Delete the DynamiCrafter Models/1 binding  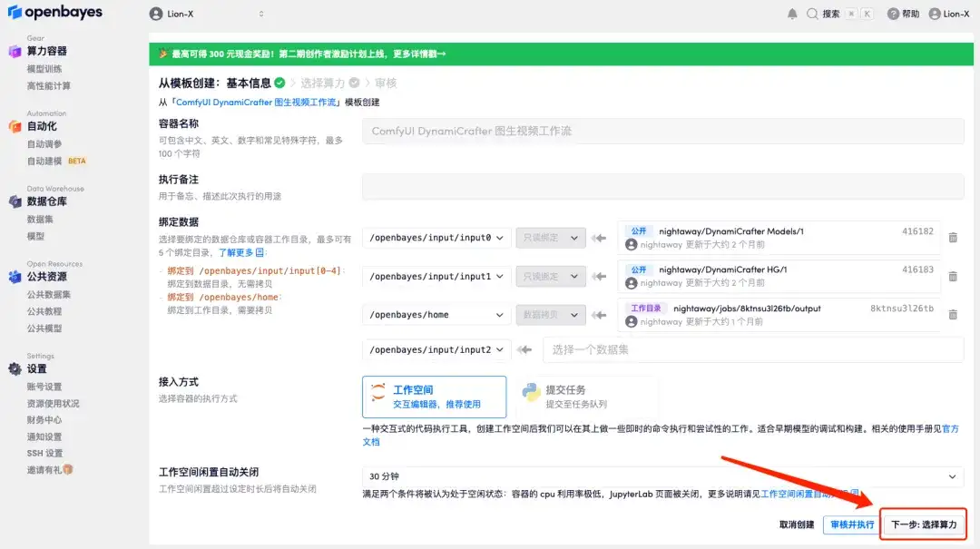pyautogui.click(x=953, y=238)
